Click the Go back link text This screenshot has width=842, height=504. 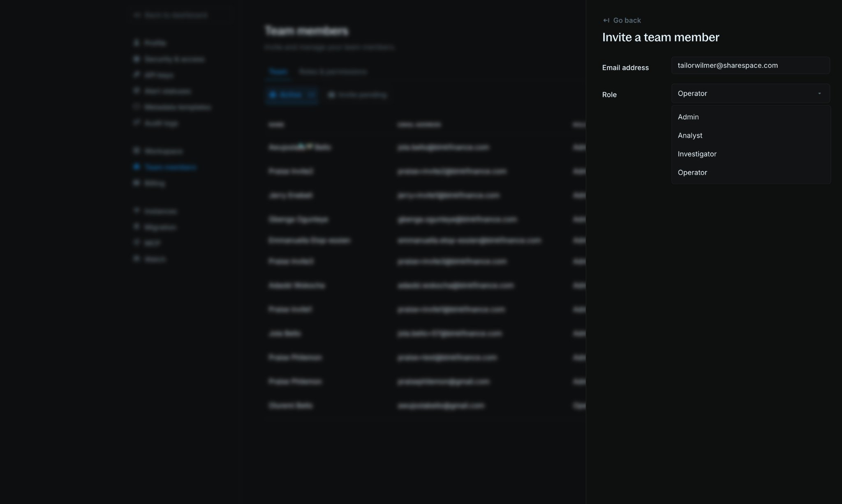627,21
